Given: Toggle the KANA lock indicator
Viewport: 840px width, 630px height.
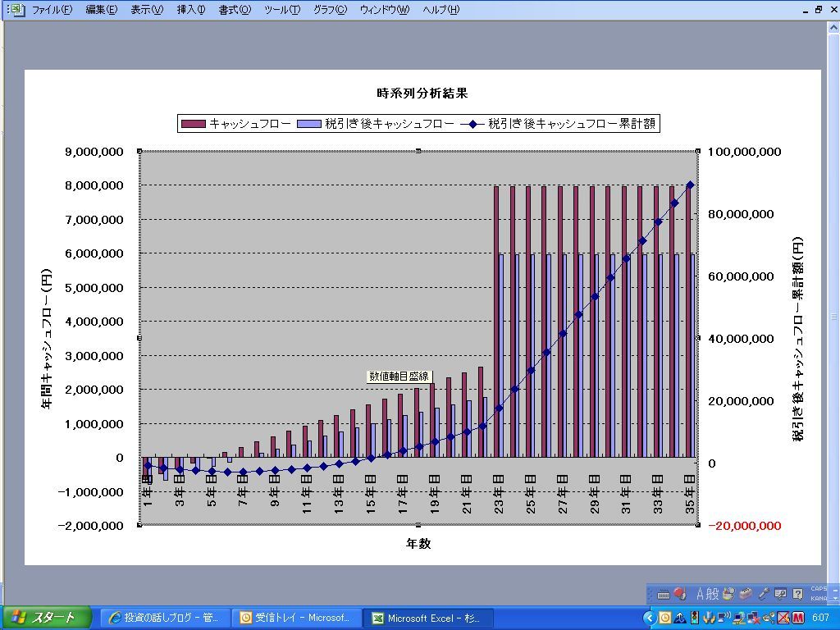Looking at the screenshot, I should 819,598.
